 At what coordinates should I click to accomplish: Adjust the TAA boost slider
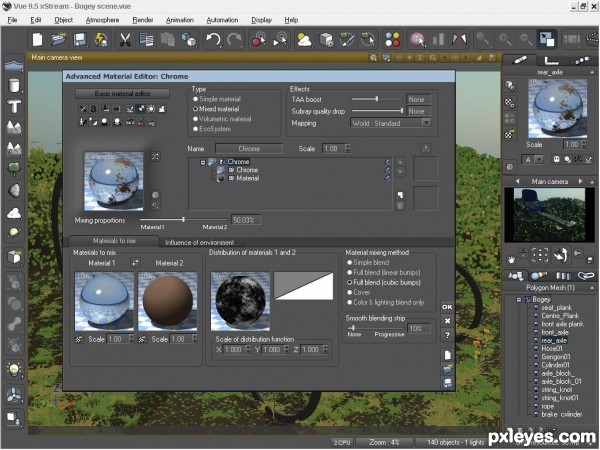click(377, 99)
